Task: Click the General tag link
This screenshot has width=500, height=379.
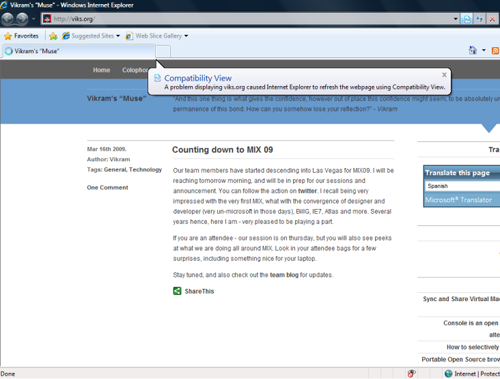Action: click(x=115, y=170)
